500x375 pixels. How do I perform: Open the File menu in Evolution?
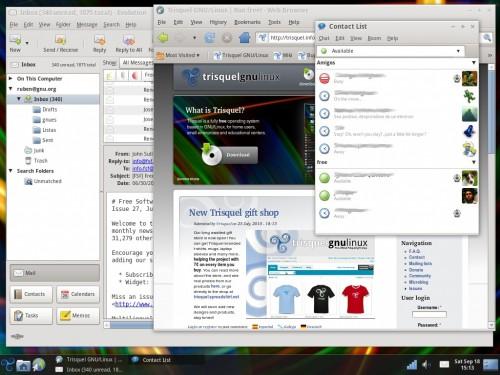(x=14, y=25)
